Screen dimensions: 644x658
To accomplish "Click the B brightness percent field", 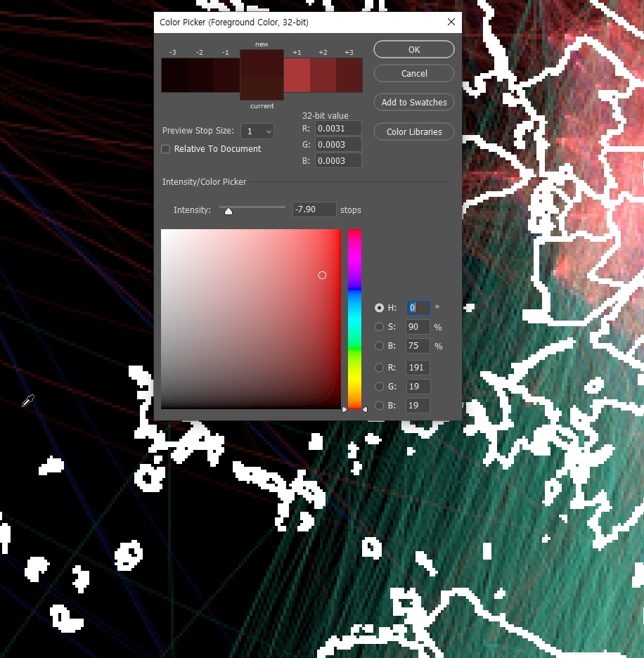I will point(418,346).
